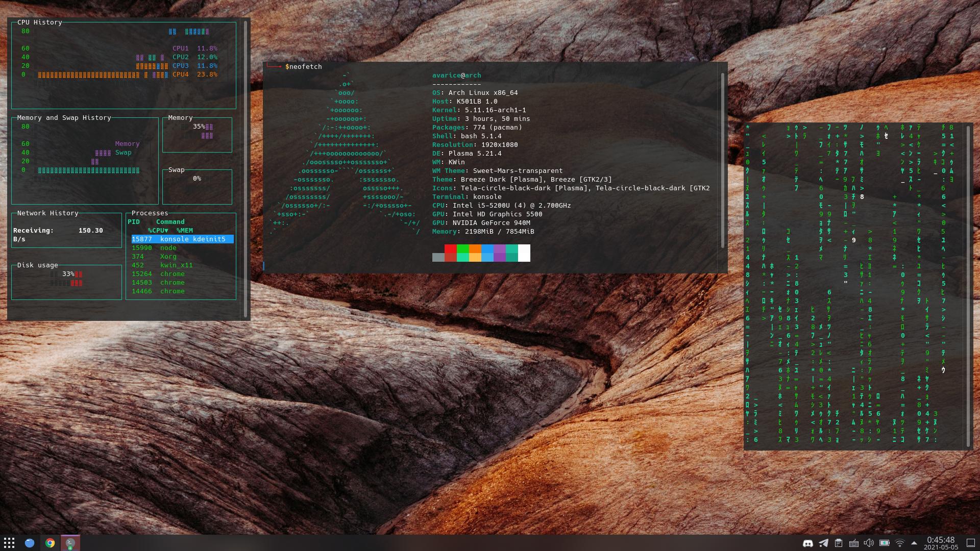Click the Resolution: 1920x1080 line

pos(475,145)
